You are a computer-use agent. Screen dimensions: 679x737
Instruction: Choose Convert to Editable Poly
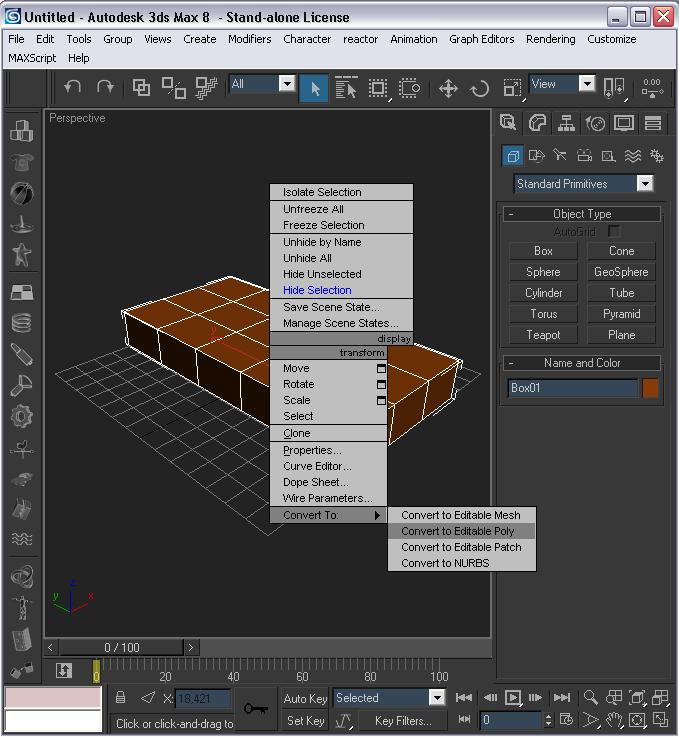[x=461, y=531]
